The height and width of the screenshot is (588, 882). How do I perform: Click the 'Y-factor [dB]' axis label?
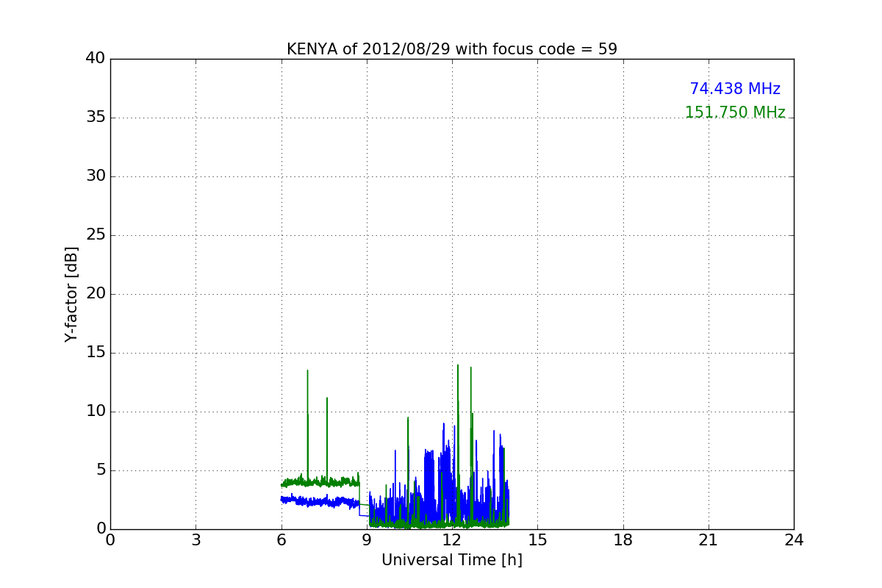[x=71, y=294]
